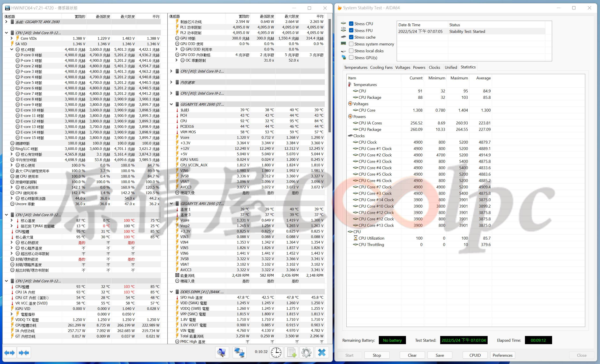Click the circle icon beside GPU 時脈
Viewport: 600px width, 364px height.
pos(177,38)
